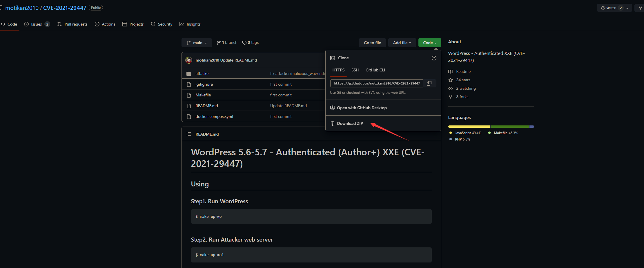Viewport: 644px width, 268px height.
Task: Open the attacker folder
Action: click(x=203, y=74)
